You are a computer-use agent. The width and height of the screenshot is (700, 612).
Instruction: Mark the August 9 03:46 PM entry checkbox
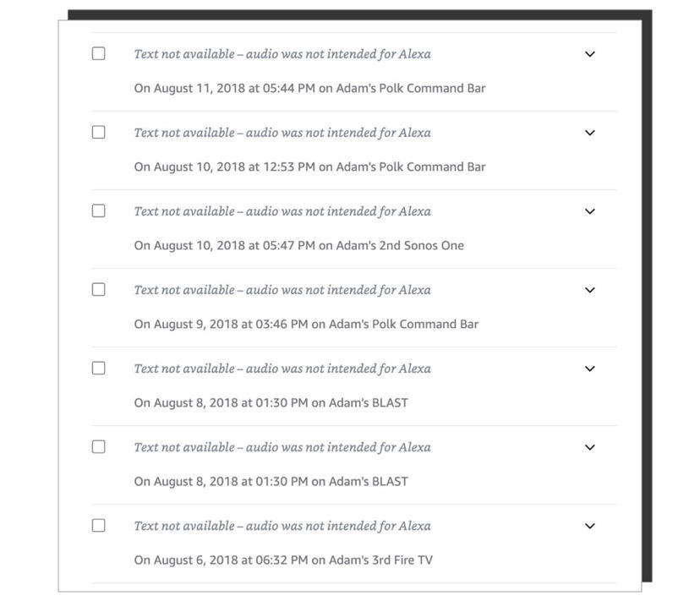coord(99,289)
